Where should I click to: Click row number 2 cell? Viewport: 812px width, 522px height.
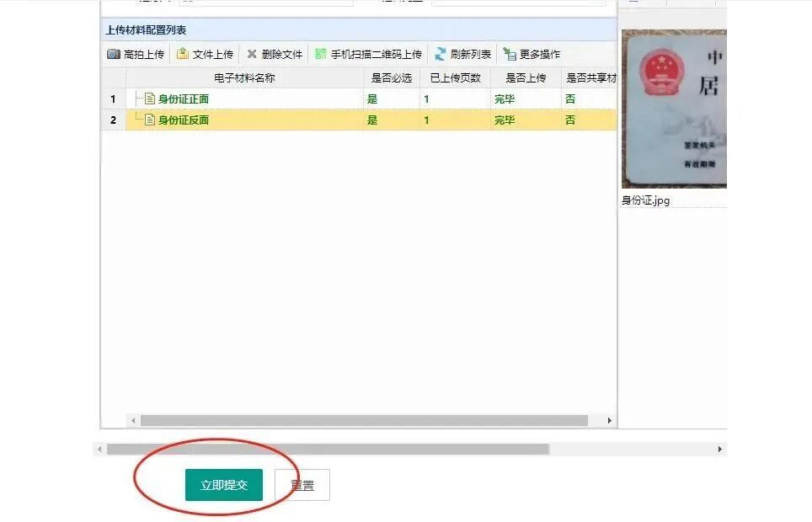114,120
